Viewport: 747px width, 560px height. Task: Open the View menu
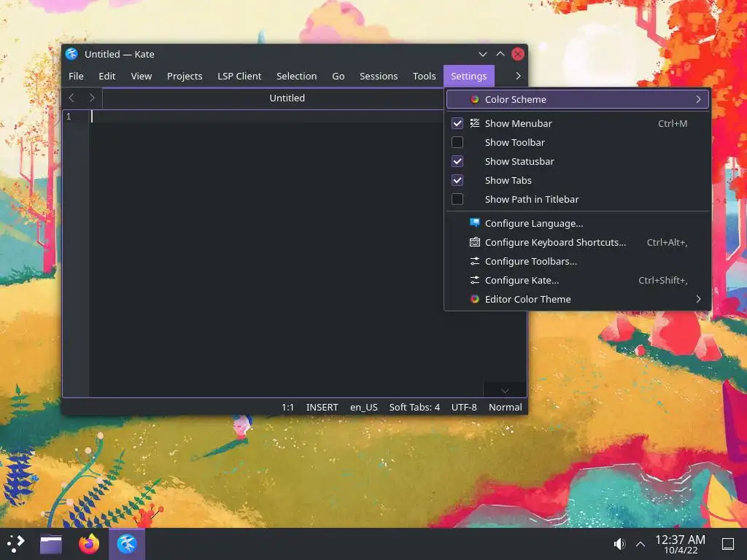(142, 76)
